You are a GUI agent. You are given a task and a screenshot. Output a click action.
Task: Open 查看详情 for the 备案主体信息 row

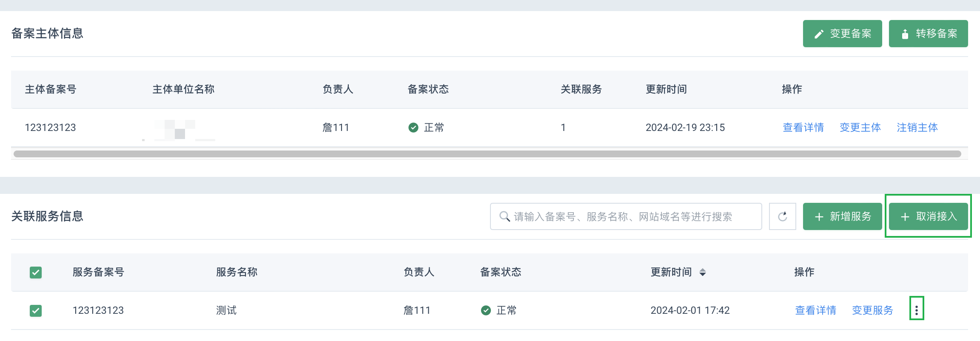click(x=803, y=128)
